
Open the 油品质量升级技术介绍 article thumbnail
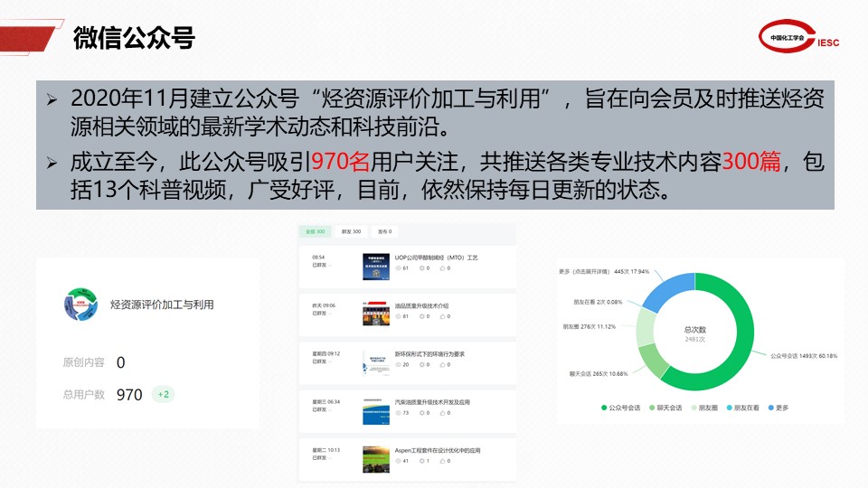(375, 312)
